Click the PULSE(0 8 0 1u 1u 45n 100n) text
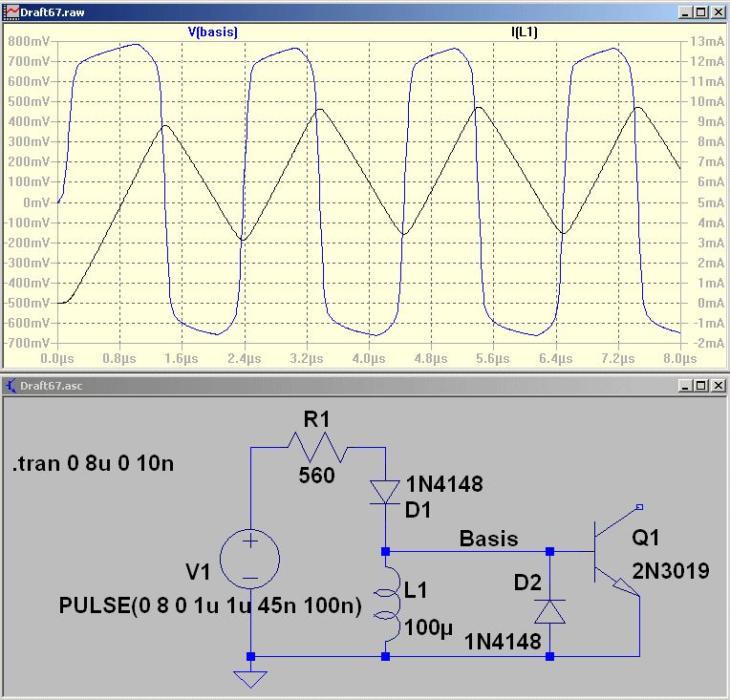The width and height of the screenshot is (730, 700). [x=210, y=606]
